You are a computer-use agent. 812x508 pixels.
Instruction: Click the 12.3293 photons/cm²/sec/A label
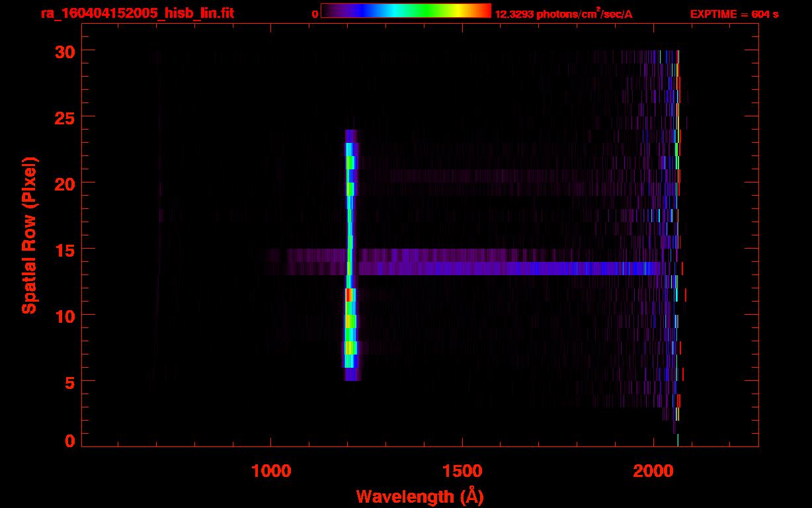563,14
